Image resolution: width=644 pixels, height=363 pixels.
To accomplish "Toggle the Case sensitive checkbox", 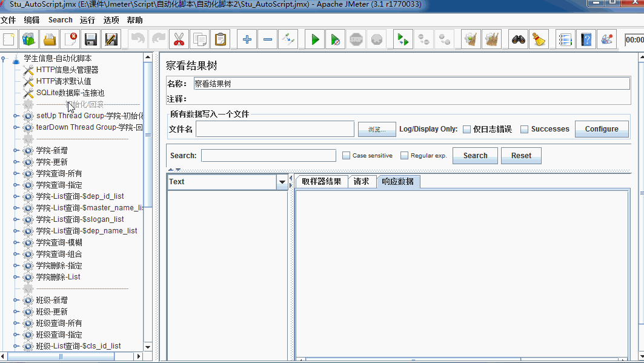I will click(x=346, y=156).
